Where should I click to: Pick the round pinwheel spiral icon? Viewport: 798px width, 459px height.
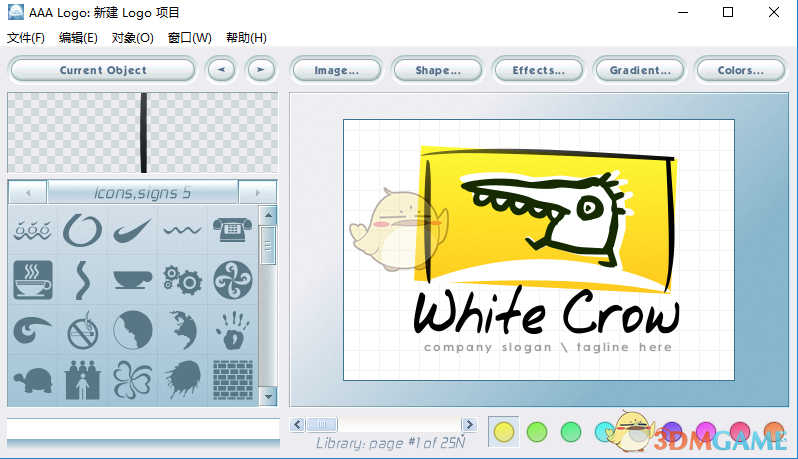pyautogui.click(x=233, y=280)
